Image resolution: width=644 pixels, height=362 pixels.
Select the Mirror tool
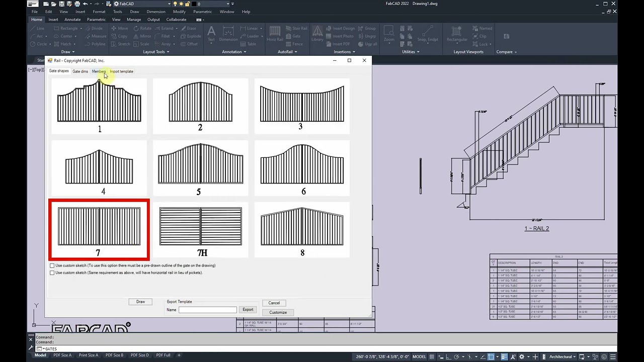point(142,36)
